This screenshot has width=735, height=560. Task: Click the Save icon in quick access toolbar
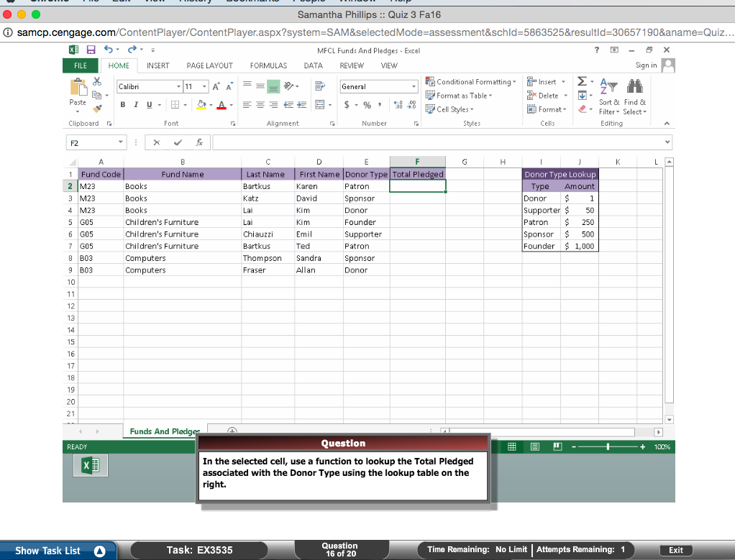[x=91, y=50]
